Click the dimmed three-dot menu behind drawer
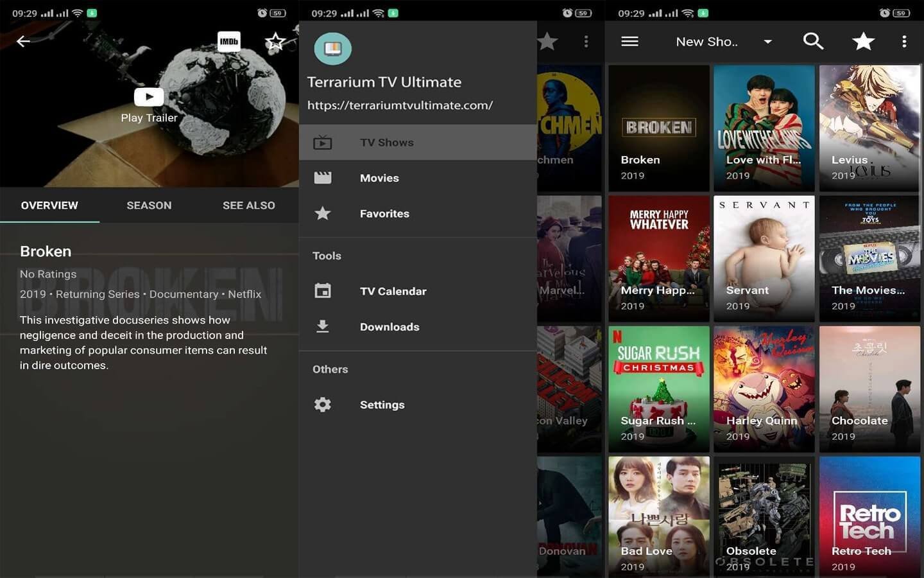This screenshot has height=578, width=924. click(586, 42)
